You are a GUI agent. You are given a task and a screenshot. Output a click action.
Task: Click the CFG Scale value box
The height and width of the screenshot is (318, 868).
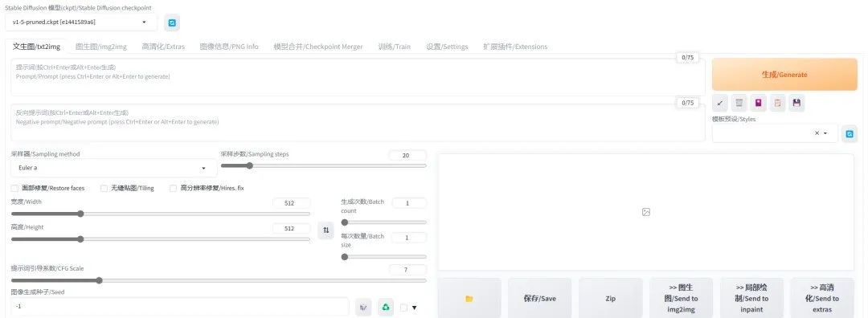coord(407,270)
